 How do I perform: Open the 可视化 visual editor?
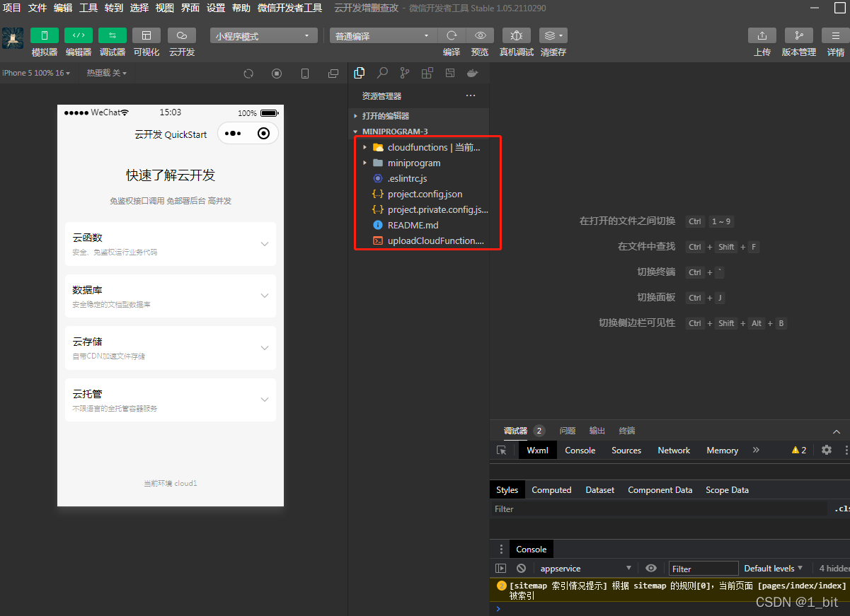click(147, 35)
